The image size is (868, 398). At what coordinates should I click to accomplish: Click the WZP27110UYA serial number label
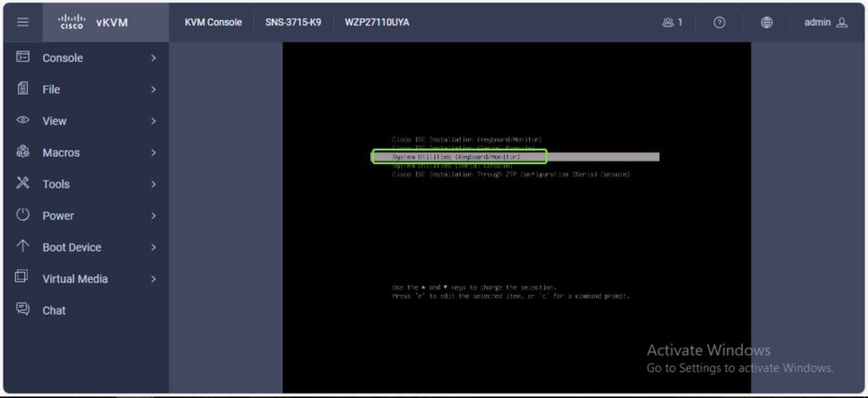pyautogui.click(x=377, y=23)
